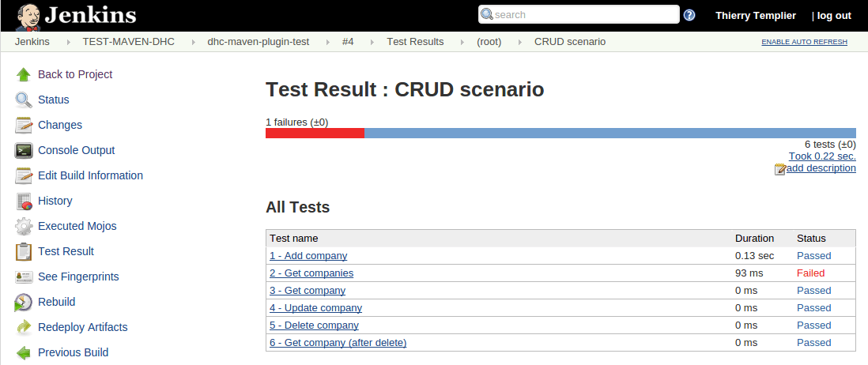Expand breadcrumb arrow before Test Results
The height and width of the screenshot is (365, 868).
[373, 42]
